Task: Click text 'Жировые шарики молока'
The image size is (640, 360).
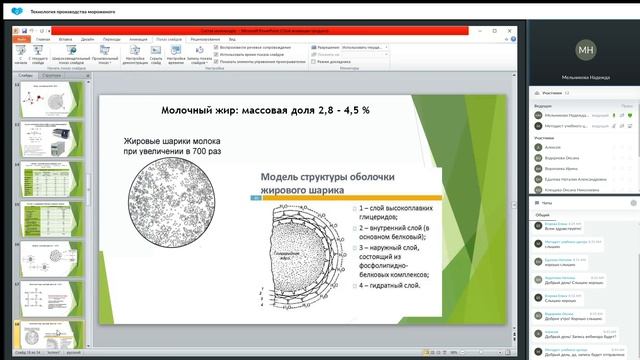Action: coord(172,141)
